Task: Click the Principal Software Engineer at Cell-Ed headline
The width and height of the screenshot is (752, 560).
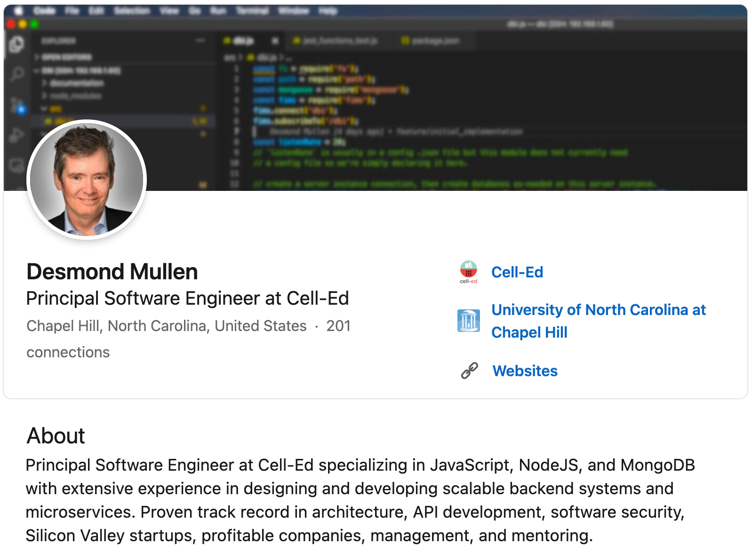Action: click(x=188, y=299)
